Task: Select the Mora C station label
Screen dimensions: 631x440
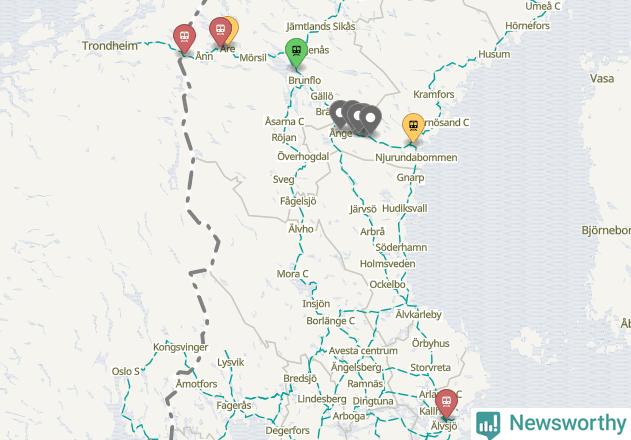Action: tap(293, 274)
